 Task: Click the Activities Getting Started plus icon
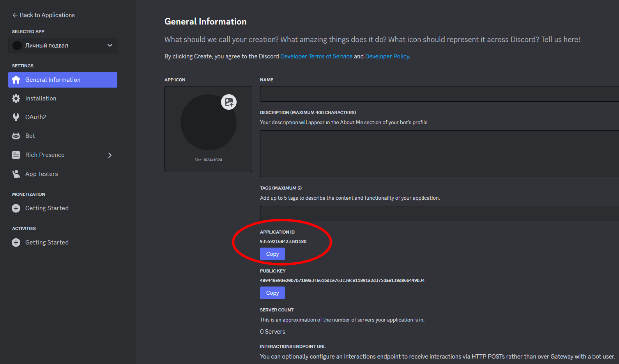[x=16, y=243]
